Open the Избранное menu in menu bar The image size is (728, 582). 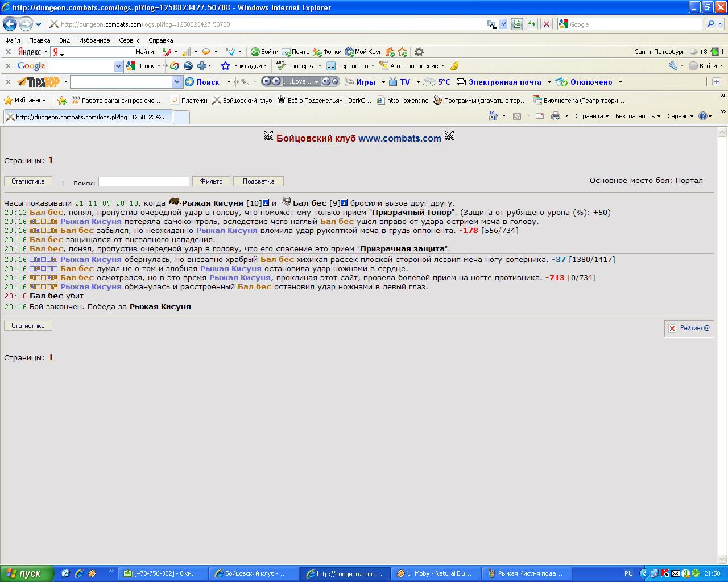click(x=94, y=40)
